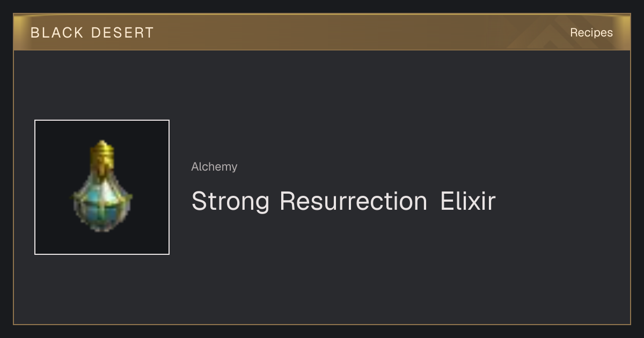Click the word Strong in the title
The image size is (644, 338).
click(x=230, y=201)
